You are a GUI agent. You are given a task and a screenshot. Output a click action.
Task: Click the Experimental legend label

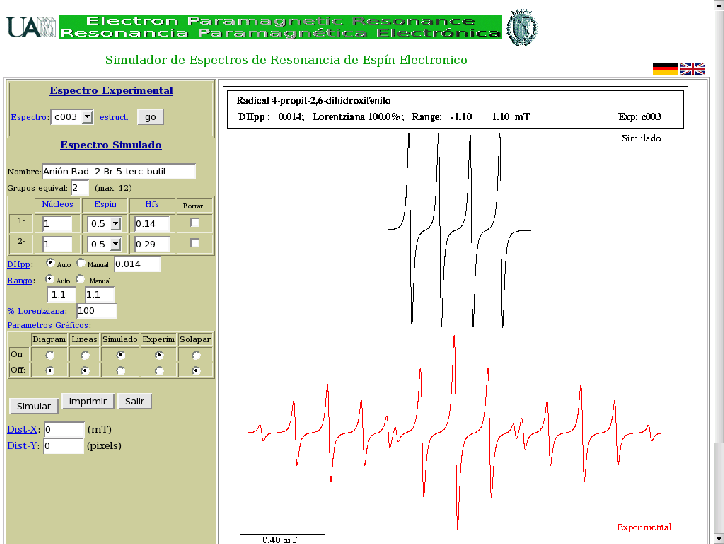[x=644, y=527]
